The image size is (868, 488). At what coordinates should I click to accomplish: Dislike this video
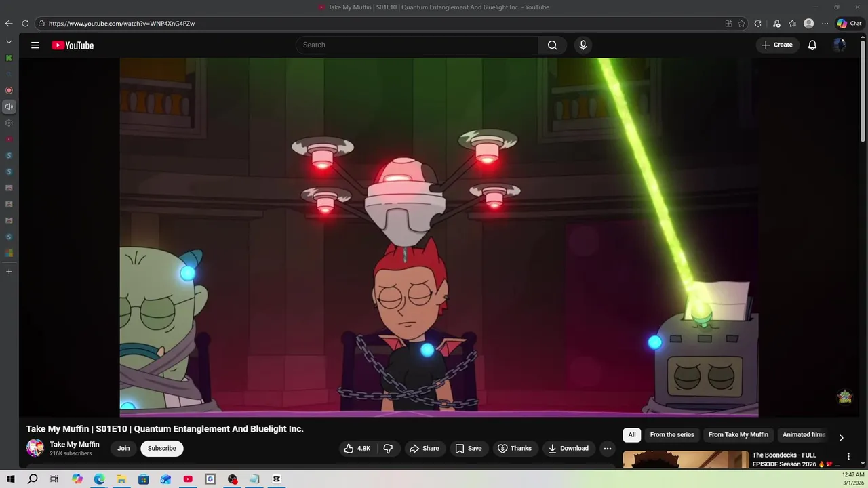pyautogui.click(x=388, y=448)
